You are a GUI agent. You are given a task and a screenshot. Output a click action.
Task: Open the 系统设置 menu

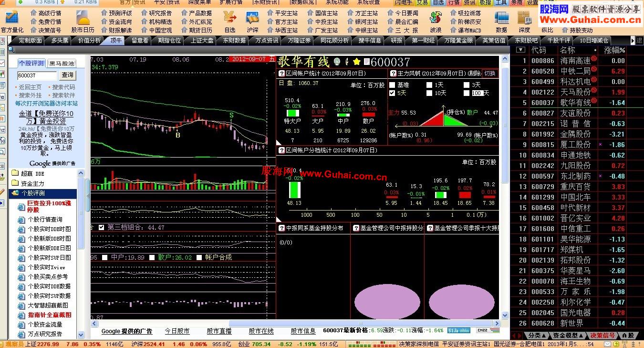tap(368, 2)
